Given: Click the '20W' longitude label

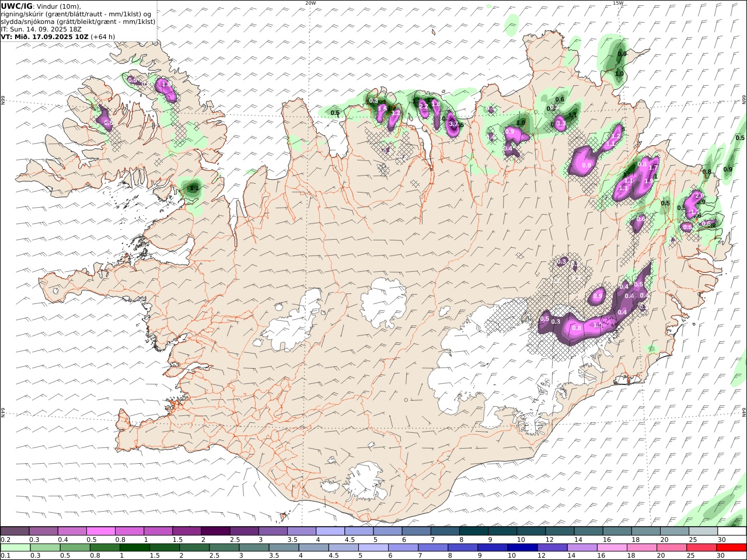Looking at the screenshot, I should tap(310, 3).
